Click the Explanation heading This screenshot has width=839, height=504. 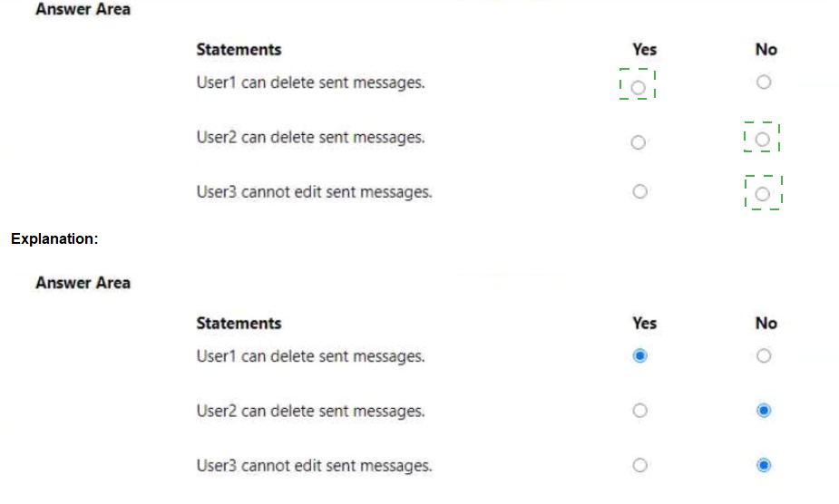tap(54, 239)
